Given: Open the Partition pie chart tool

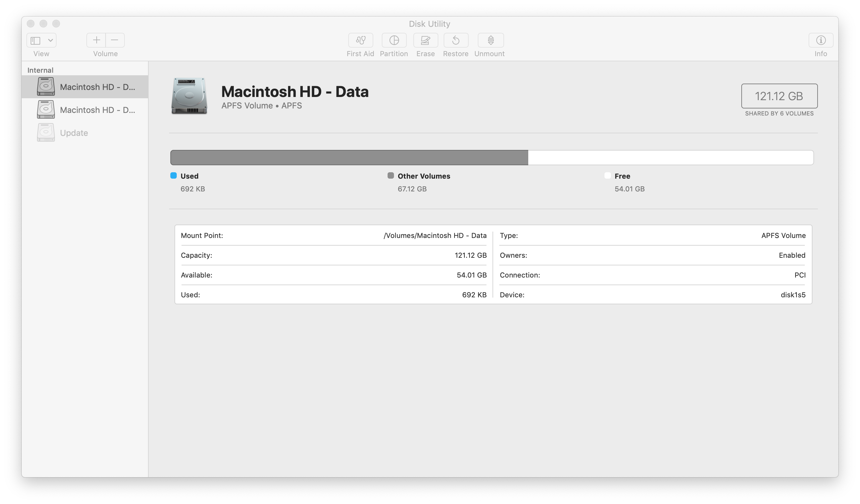Looking at the screenshot, I should coord(394,40).
